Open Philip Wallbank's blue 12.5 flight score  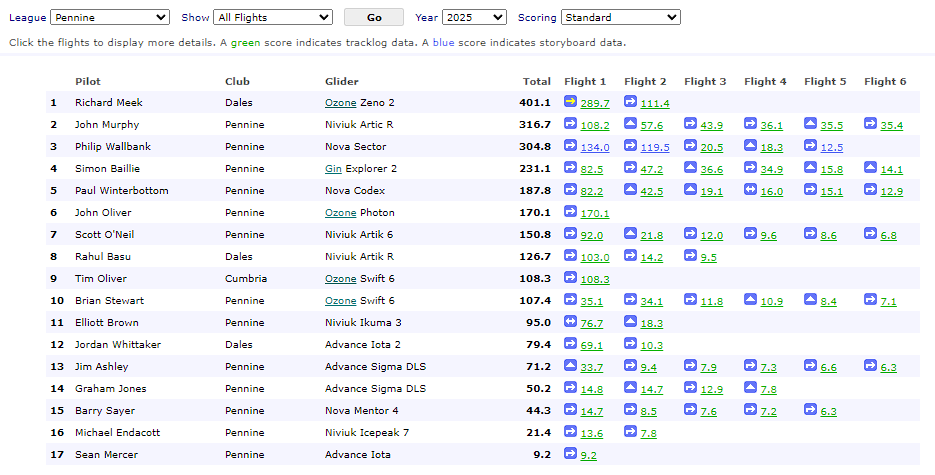831,148
